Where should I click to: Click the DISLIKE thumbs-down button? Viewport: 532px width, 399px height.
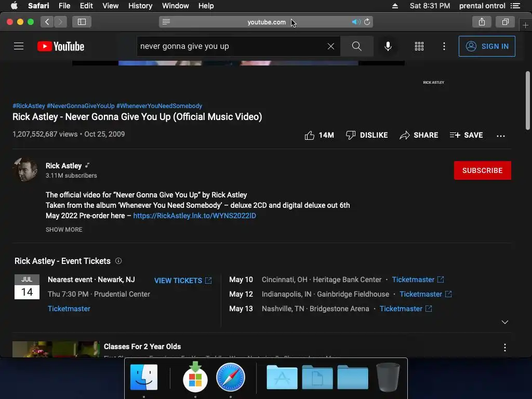coord(367,135)
